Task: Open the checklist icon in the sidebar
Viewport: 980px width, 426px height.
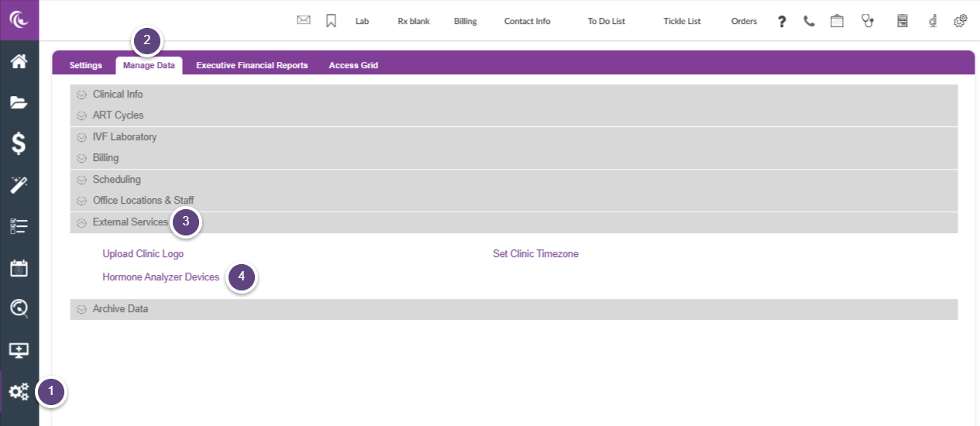Action: (19, 226)
